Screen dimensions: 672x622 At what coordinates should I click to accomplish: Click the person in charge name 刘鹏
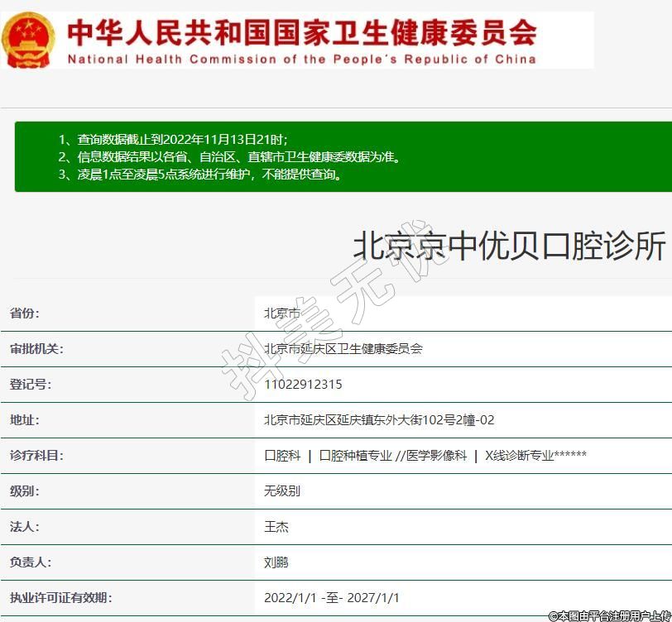pos(276,562)
